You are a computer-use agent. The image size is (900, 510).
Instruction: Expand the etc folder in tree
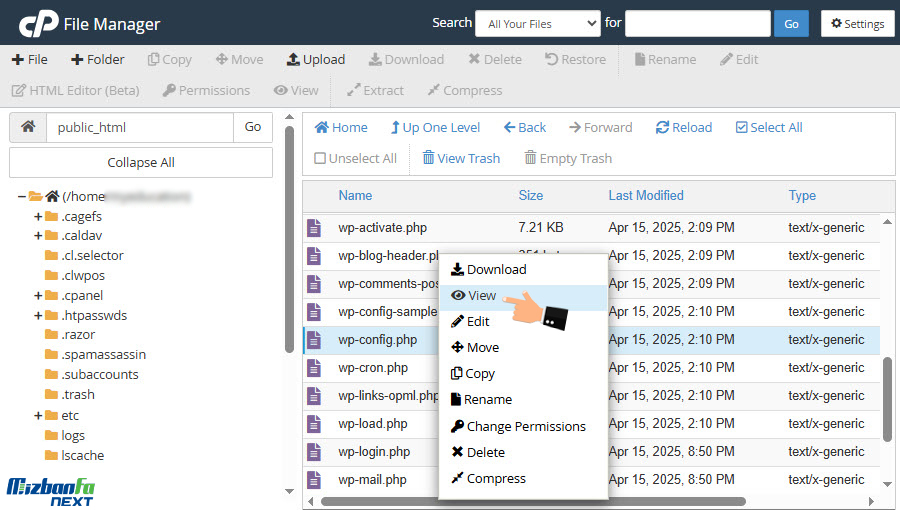point(38,415)
